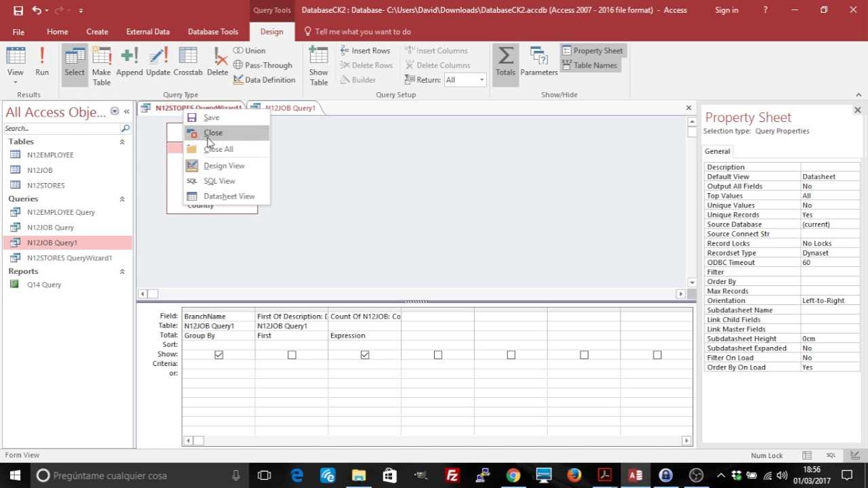Click the Run query icon
Image resolution: width=868 pixels, height=488 pixels.
tap(42, 62)
